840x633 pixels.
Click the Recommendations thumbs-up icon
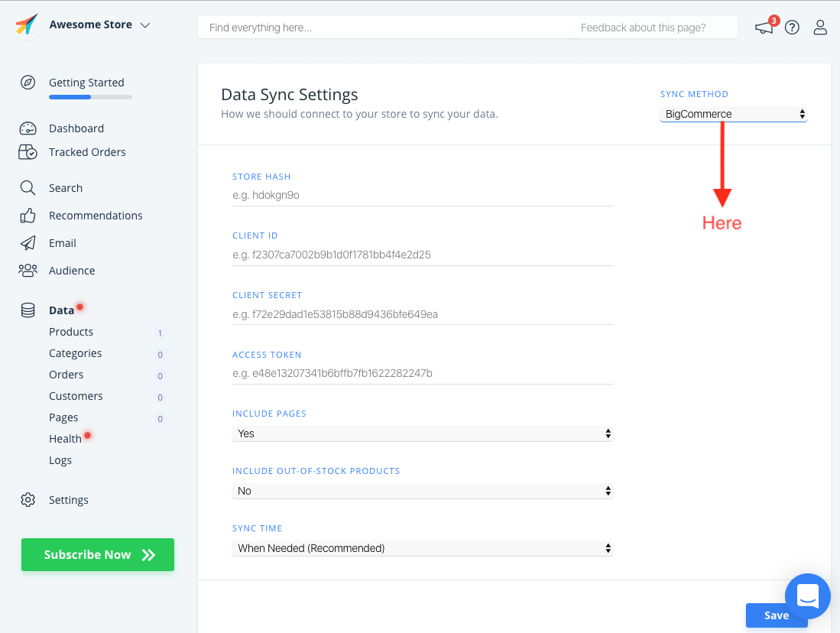pyautogui.click(x=28, y=216)
